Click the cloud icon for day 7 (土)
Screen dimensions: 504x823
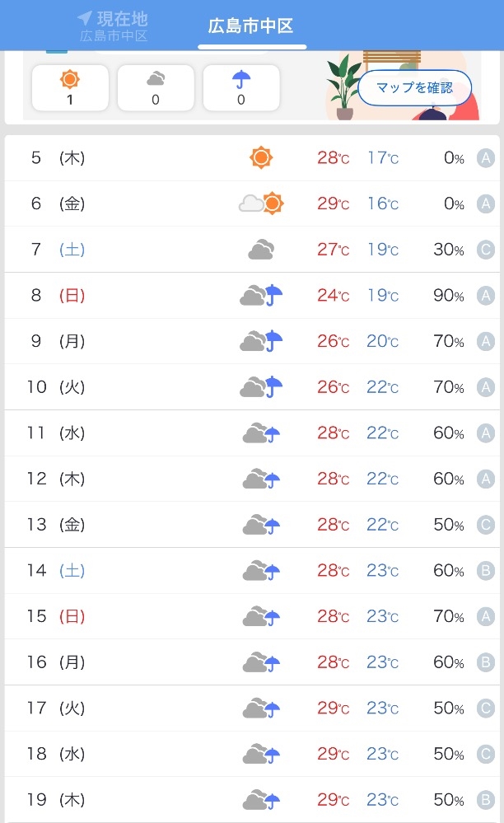pyautogui.click(x=261, y=250)
